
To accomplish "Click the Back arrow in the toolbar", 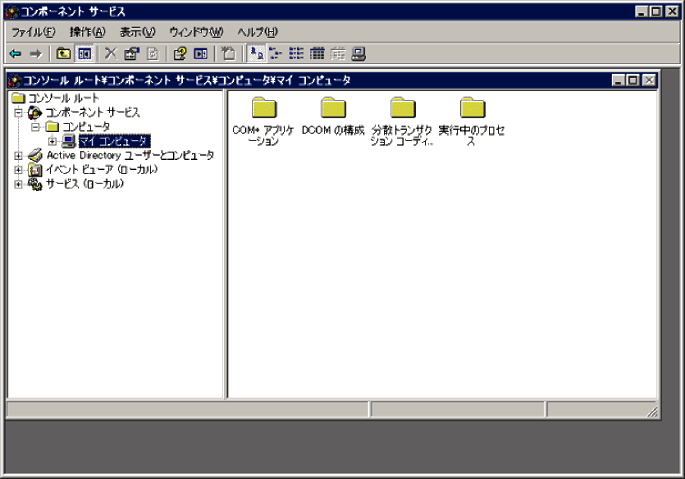I will pos(16,54).
